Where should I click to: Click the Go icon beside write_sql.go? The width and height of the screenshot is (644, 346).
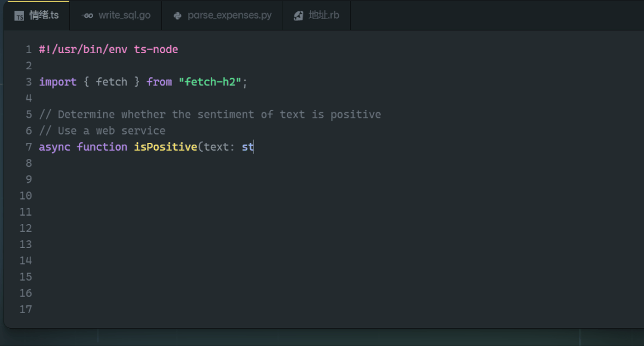(87, 16)
